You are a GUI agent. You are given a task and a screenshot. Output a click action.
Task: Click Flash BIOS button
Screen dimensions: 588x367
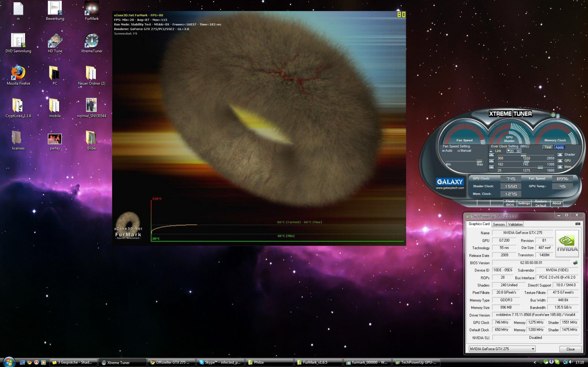(x=510, y=203)
